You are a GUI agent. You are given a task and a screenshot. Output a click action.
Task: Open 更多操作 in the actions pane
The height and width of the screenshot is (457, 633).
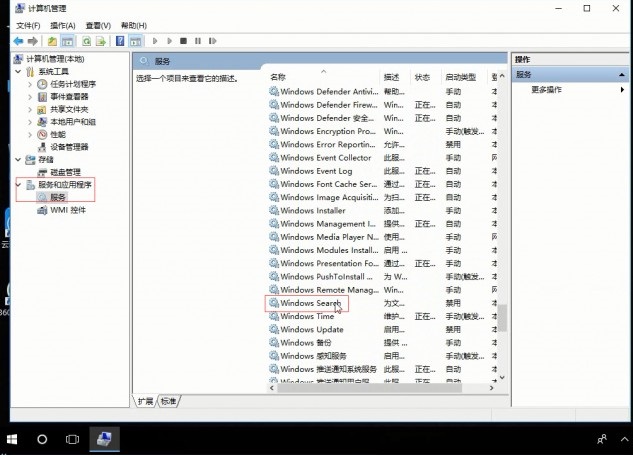click(546, 90)
